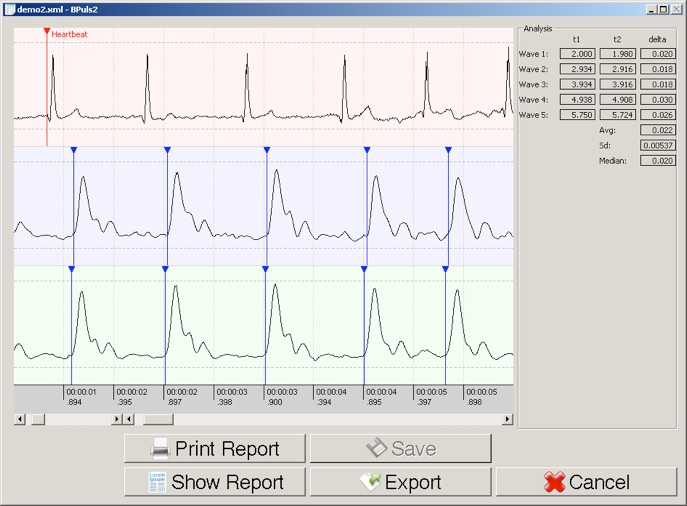Click the printer icon on Print Report
This screenshot has width=687, height=506.
(x=160, y=449)
